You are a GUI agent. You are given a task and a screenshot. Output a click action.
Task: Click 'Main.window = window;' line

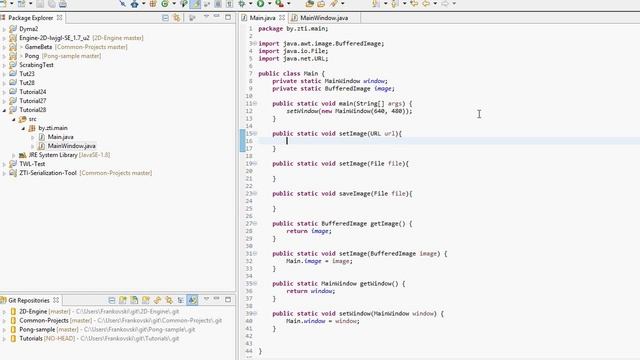(x=322, y=321)
